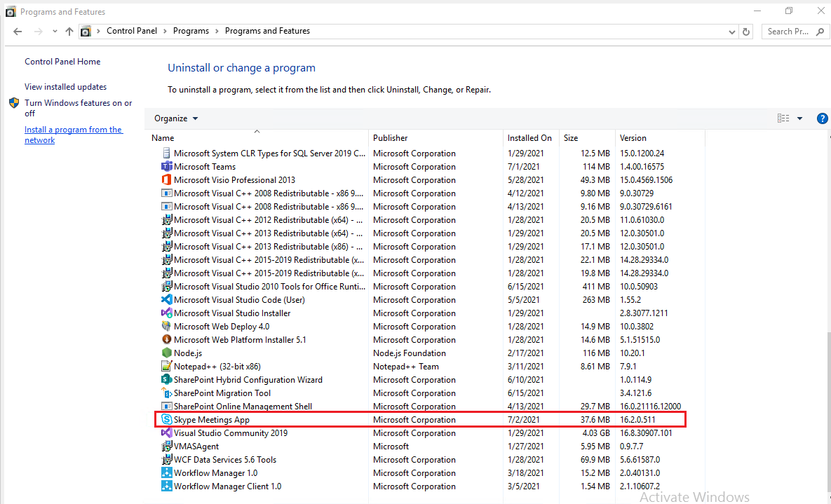The image size is (831, 504).
Task: Click the Skype Meetings App icon
Action: tap(166, 419)
